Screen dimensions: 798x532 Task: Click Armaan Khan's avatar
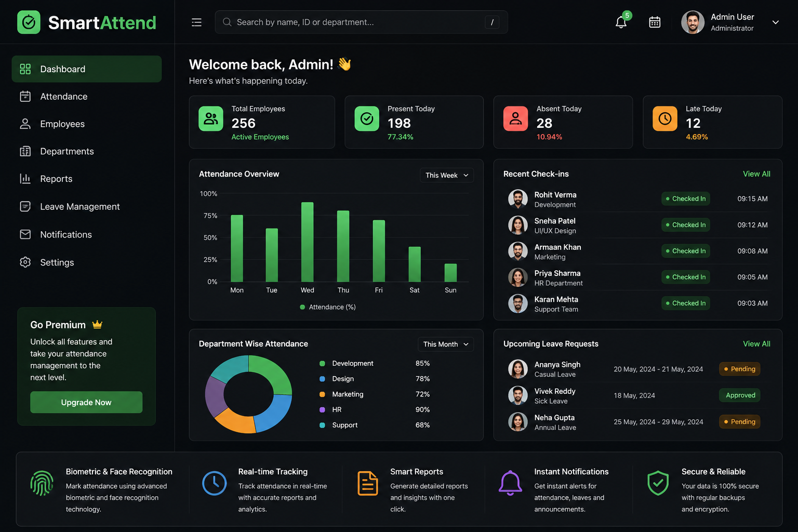tap(518, 251)
